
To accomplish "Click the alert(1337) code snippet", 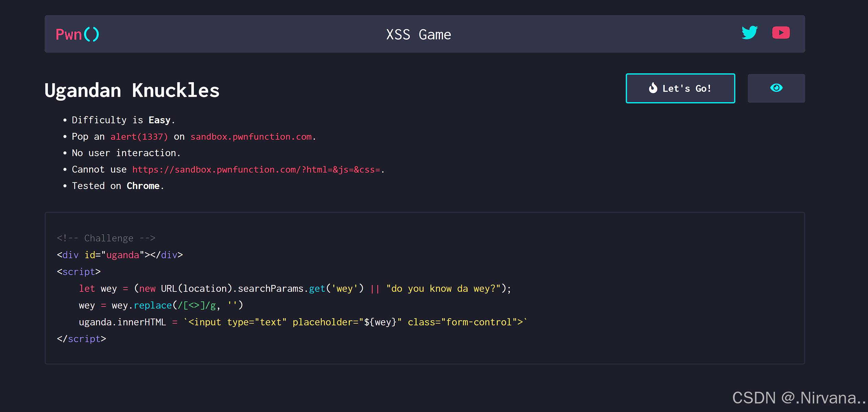I will [x=139, y=137].
